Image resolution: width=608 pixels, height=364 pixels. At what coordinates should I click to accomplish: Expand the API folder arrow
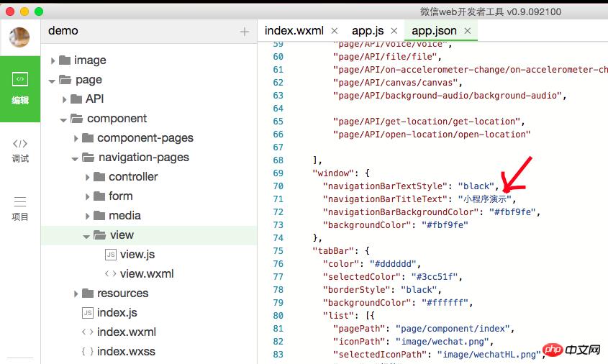coord(64,99)
